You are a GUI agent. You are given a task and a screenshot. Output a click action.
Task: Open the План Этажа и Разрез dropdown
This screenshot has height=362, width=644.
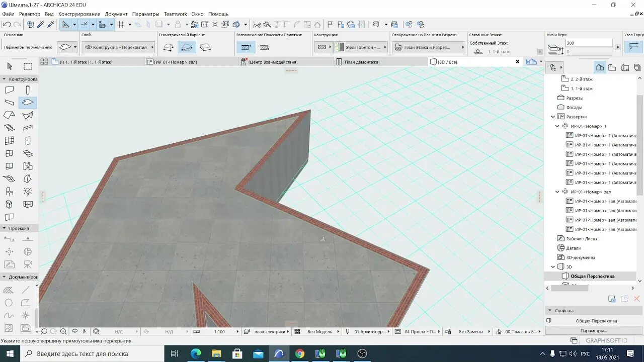coord(428,47)
